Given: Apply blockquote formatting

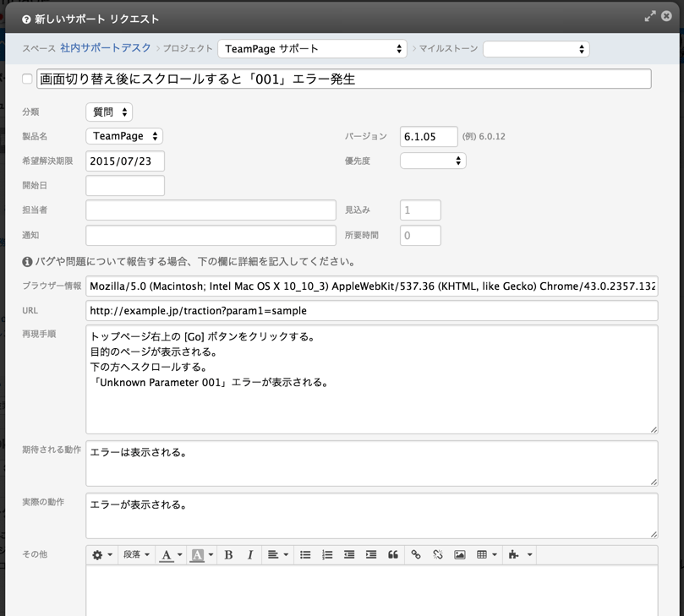Looking at the screenshot, I should (x=393, y=554).
